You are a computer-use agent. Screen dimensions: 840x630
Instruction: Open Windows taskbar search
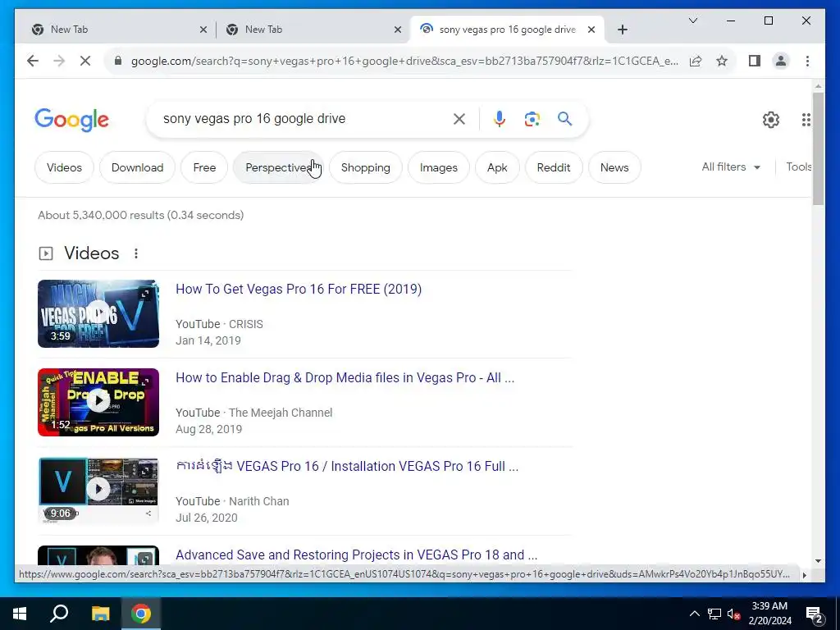point(59,614)
